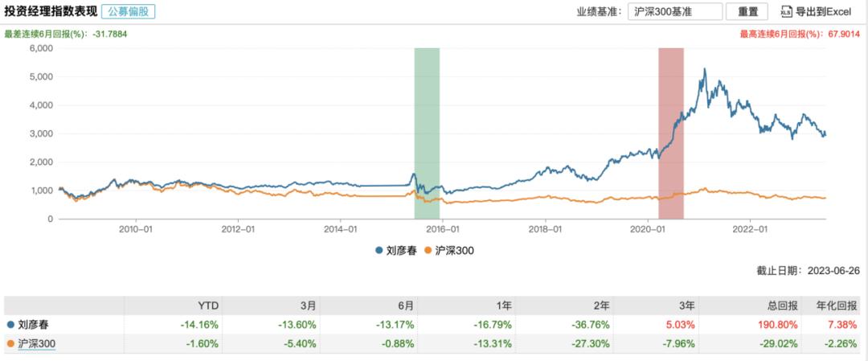
Task: Toggle 刘彦春 series in chart legend
Action: (x=394, y=250)
